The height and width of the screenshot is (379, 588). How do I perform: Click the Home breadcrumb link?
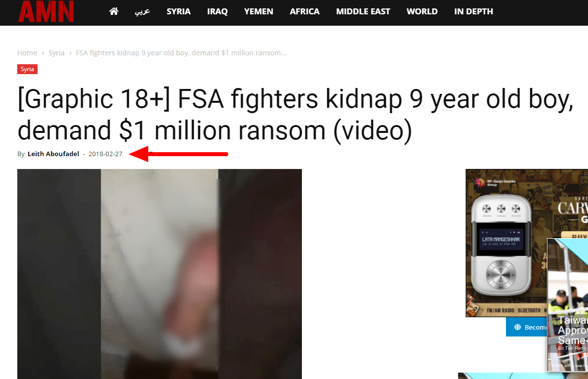tap(27, 53)
